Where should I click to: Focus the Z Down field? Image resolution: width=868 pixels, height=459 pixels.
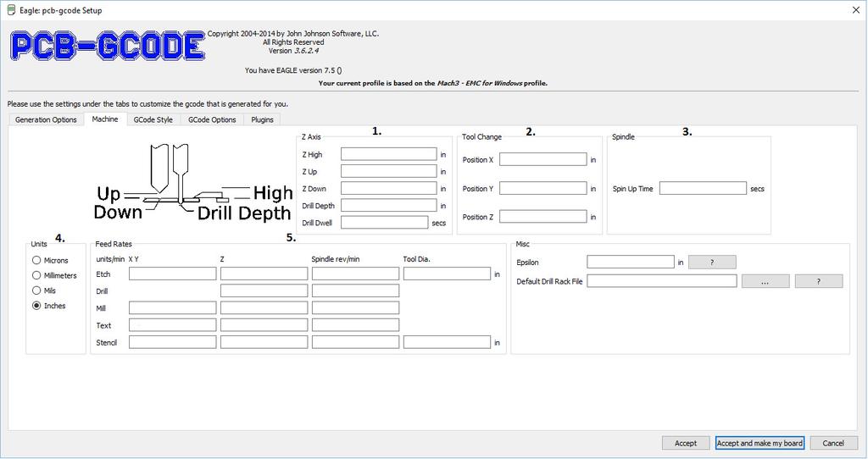click(x=388, y=189)
